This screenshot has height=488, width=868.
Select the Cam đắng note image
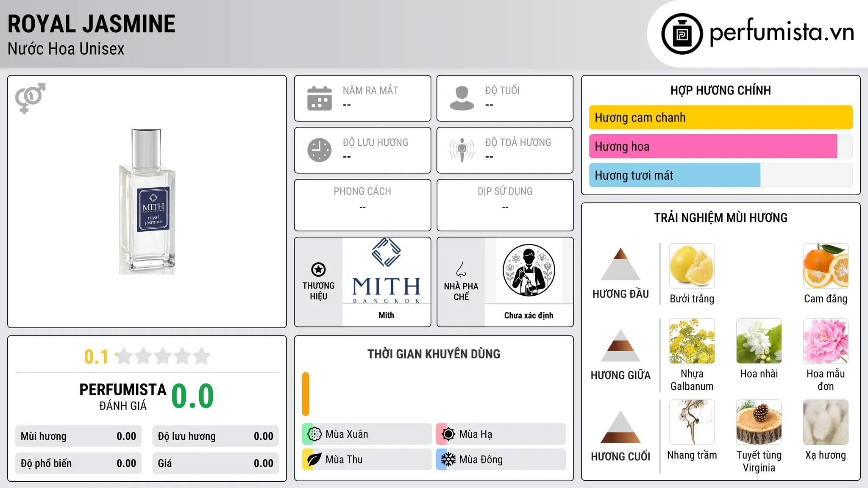coord(826,266)
